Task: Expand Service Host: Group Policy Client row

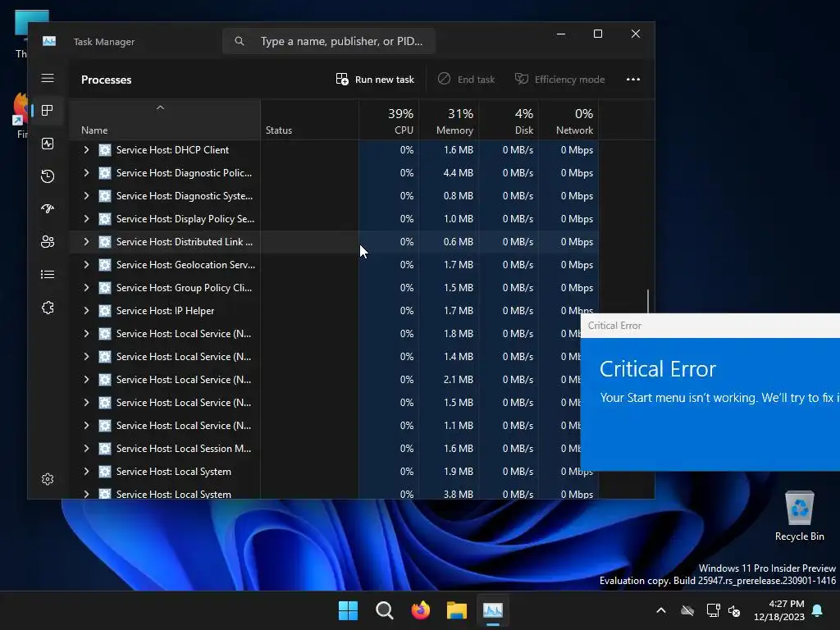Action: click(86, 288)
